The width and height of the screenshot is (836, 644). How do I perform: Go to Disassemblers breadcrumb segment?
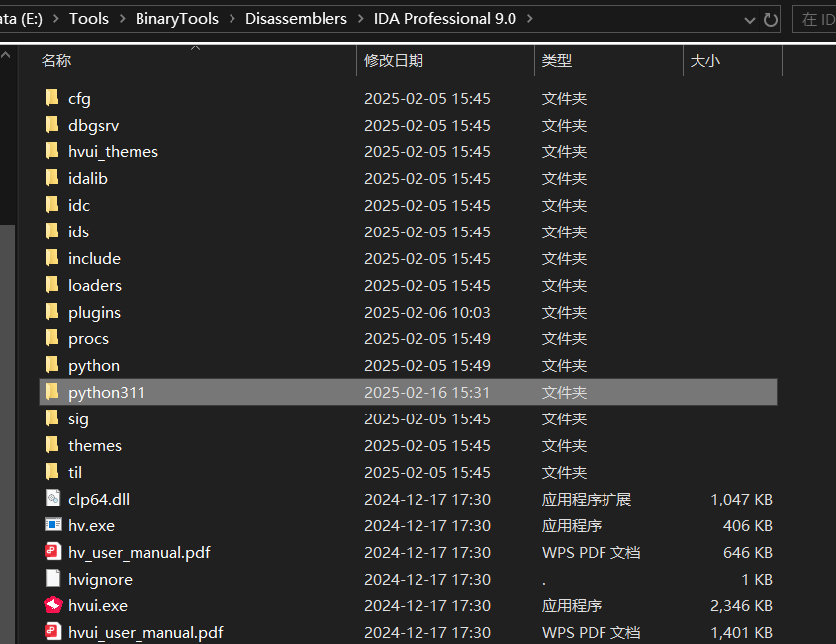pos(296,19)
